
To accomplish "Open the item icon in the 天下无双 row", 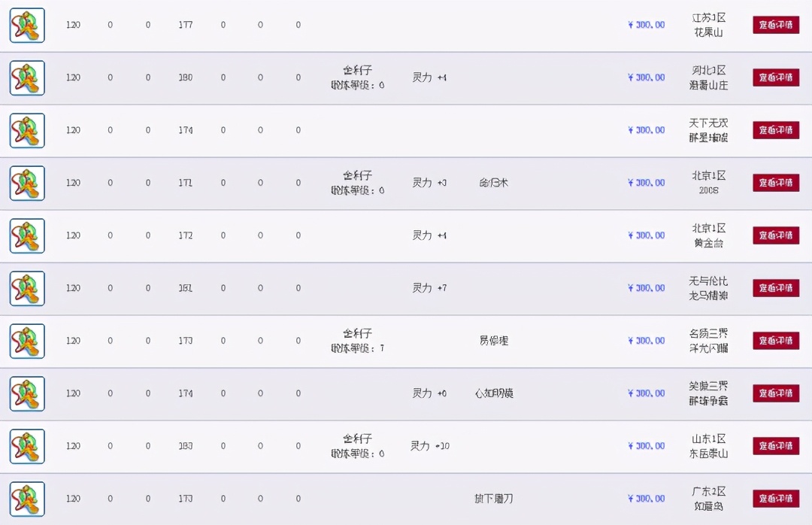I will point(27,130).
